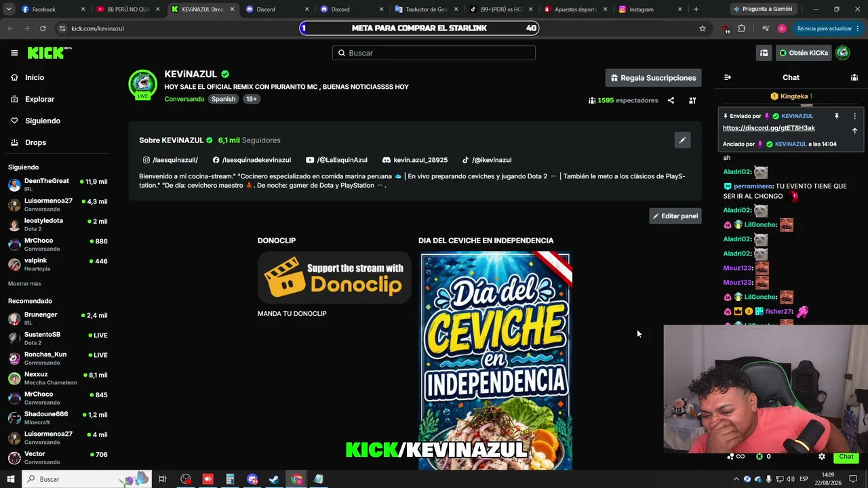Open a new browser tab

(x=696, y=9)
